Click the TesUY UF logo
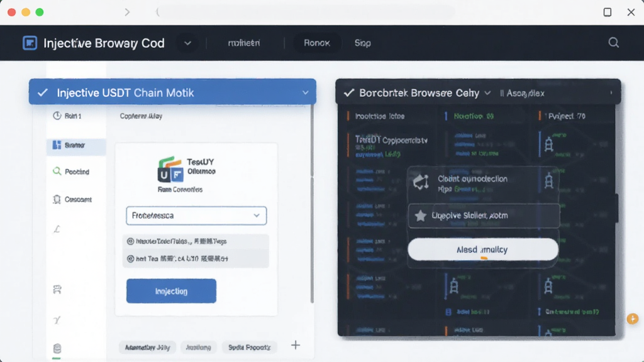The width and height of the screenshot is (644, 362). (x=170, y=169)
